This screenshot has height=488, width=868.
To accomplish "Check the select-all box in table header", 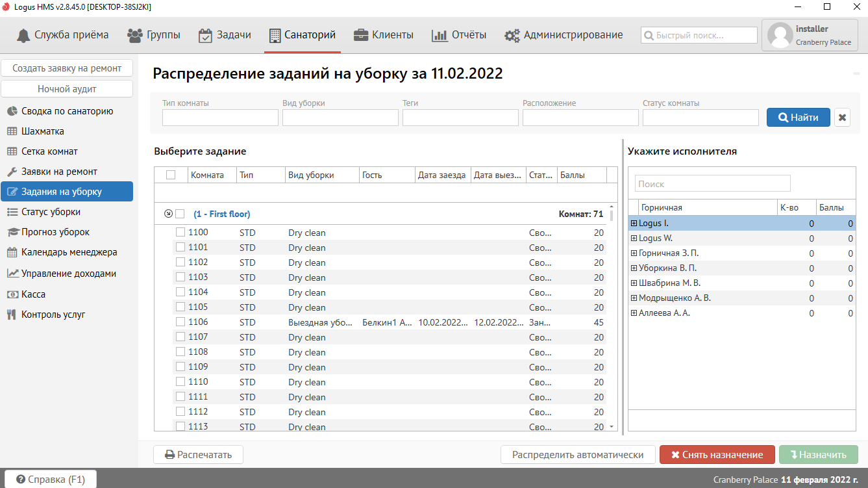I will pos(171,175).
